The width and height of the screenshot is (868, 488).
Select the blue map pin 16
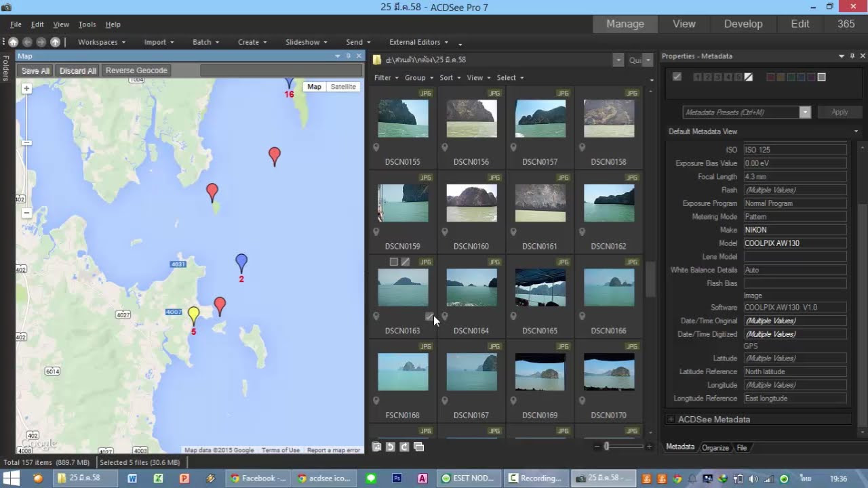tap(289, 83)
